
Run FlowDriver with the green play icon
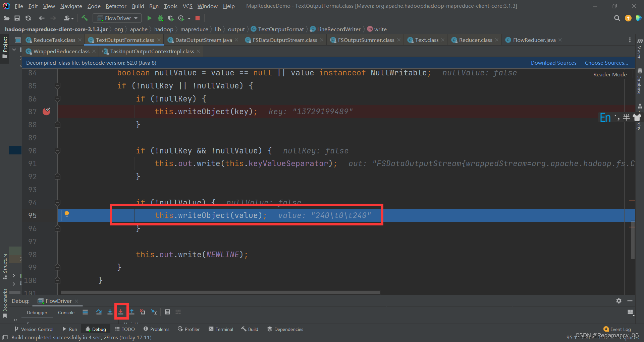[x=150, y=18]
